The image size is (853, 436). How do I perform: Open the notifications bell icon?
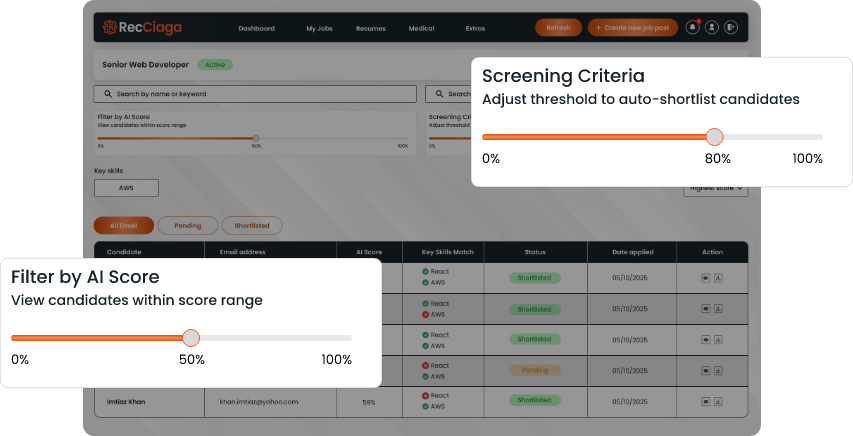pyautogui.click(x=692, y=28)
